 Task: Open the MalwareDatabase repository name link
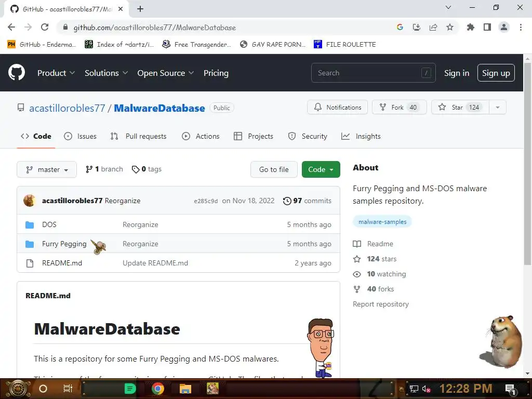click(159, 108)
